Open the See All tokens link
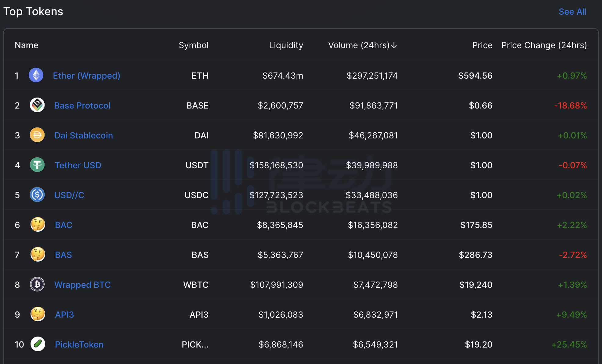Image resolution: width=602 pixels, height=364 pixels. [x=572, y=12]
